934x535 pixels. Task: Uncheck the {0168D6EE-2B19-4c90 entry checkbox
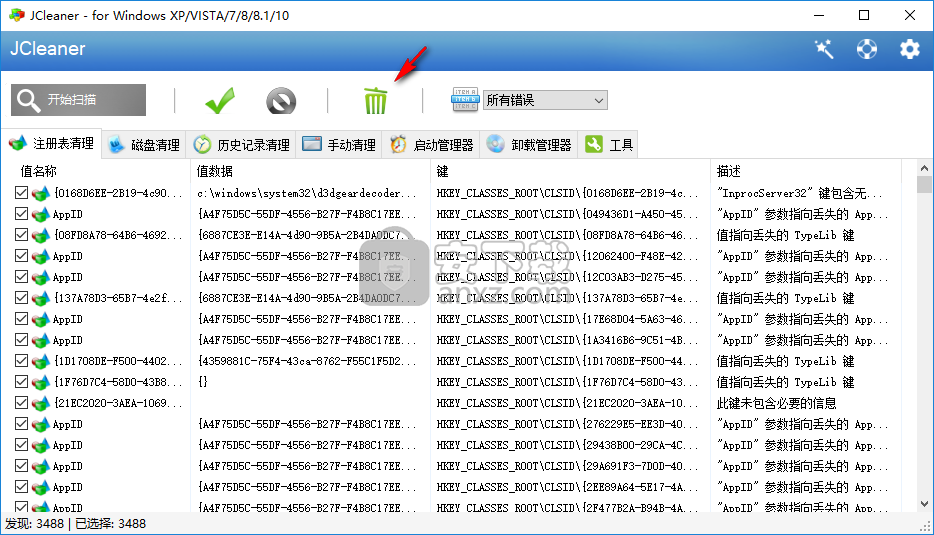tap(21, 192)
